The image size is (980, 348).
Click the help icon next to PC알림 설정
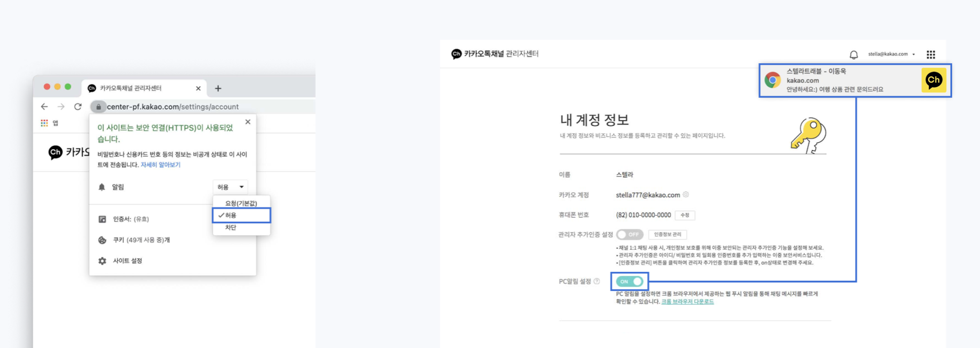point(597,281)
